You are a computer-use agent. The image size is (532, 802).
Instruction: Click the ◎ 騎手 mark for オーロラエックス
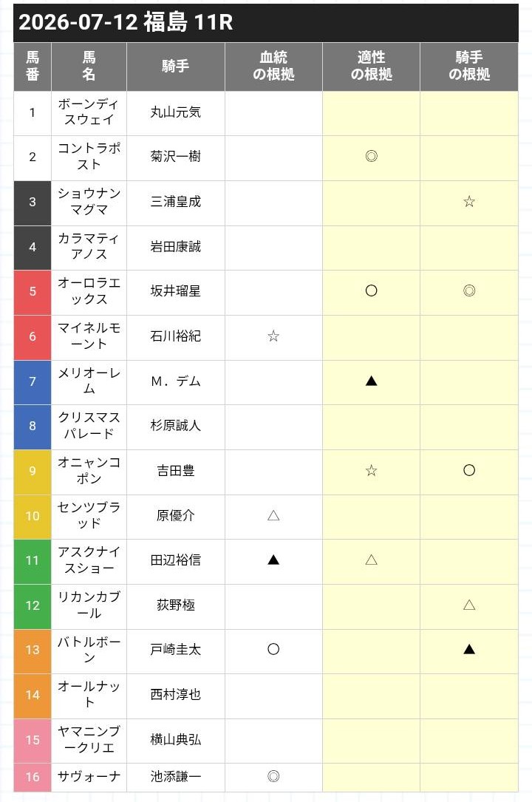pyautogui.click(x=468, y=290)
